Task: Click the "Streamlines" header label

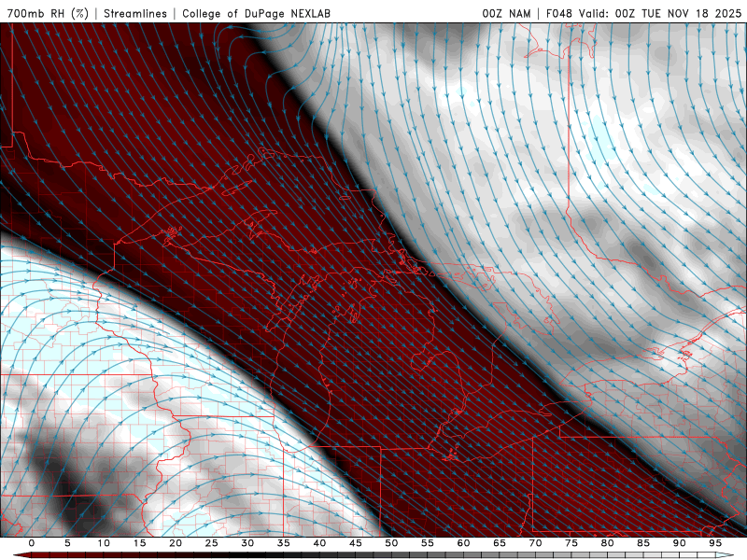Action: 135,13
